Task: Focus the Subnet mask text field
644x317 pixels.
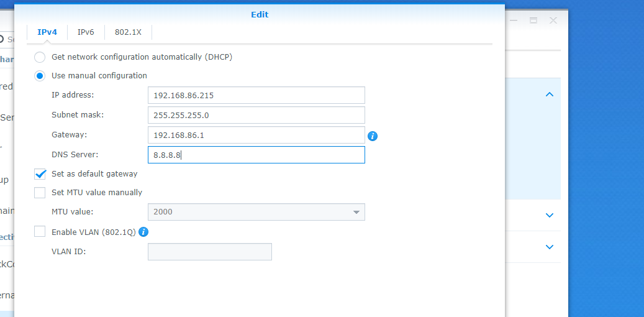Action: click(256, 115)
